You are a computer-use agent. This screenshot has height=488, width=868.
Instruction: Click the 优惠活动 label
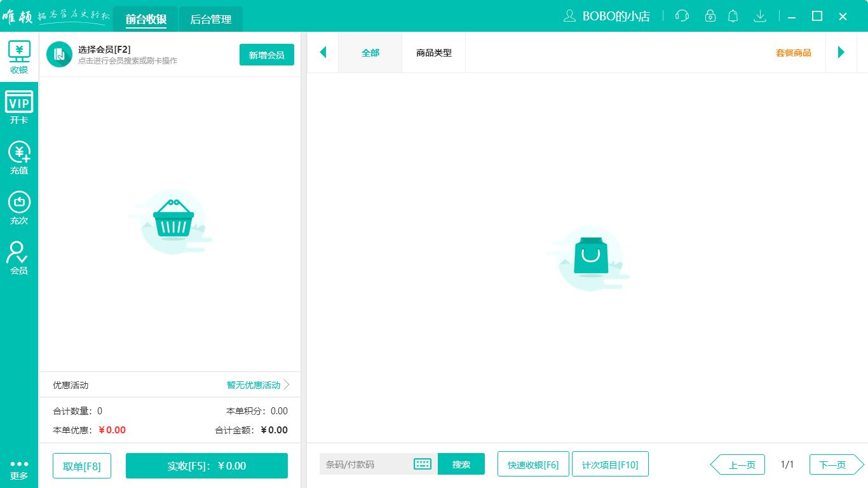(71, 385)
